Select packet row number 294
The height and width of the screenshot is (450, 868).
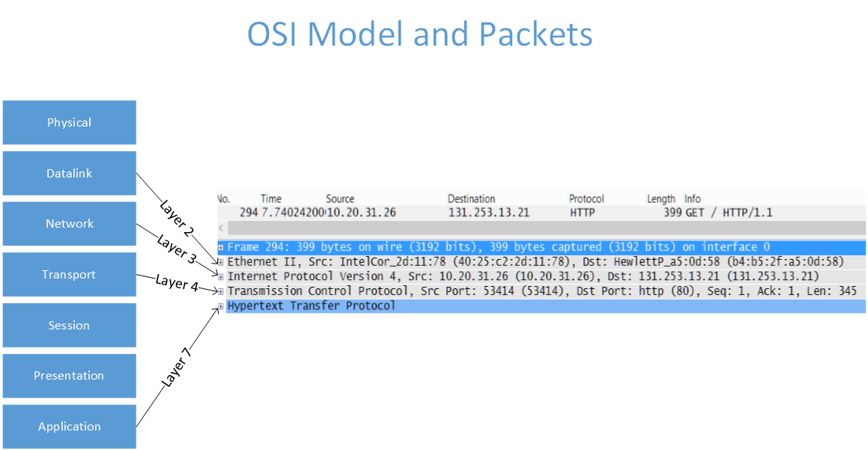449,212
